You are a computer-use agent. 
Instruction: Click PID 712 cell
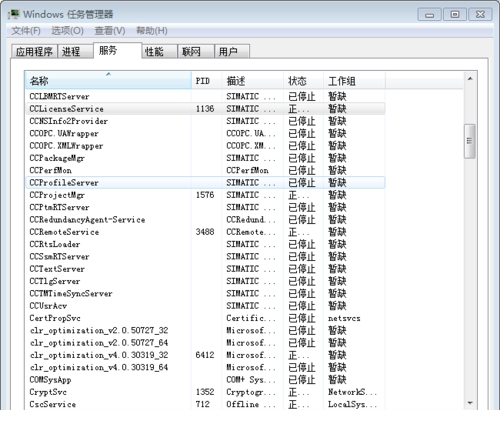(x=203, y=405)
